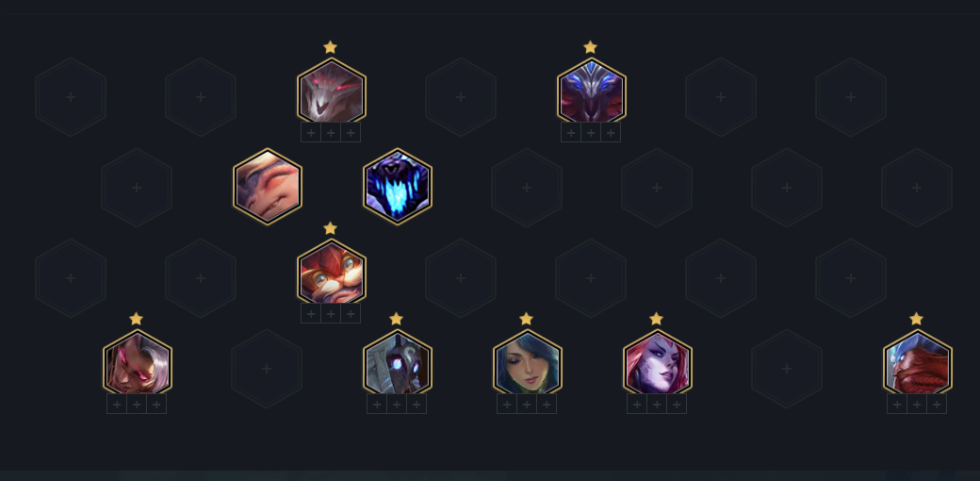
Task: Select the dark champion with glowing blue mouth
Action: coord(397,187)
